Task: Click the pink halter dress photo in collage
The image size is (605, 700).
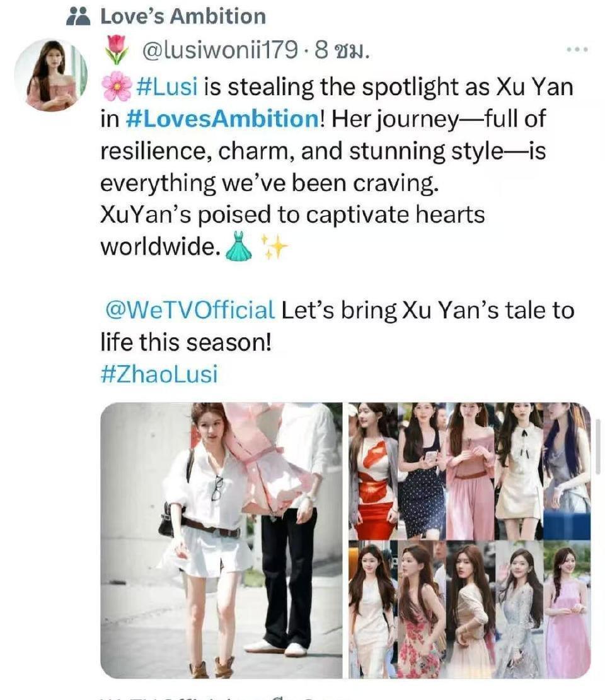Action: [x=567, y=609]
